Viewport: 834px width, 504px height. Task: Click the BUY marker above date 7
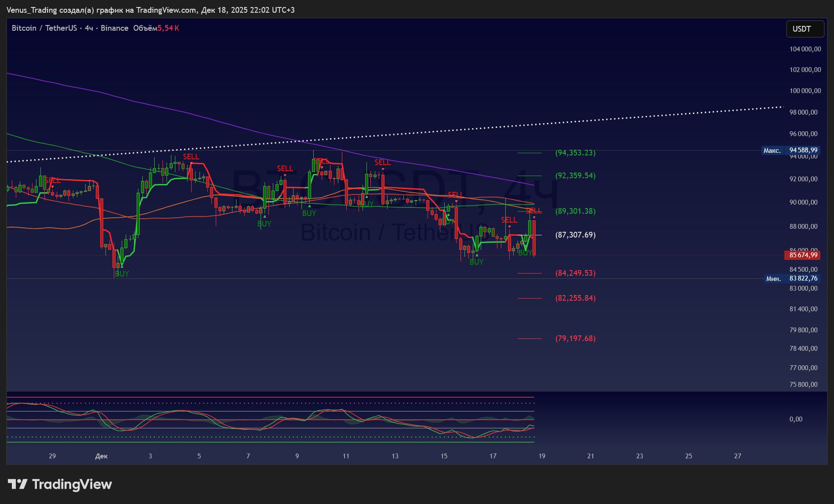pos(264,224)
